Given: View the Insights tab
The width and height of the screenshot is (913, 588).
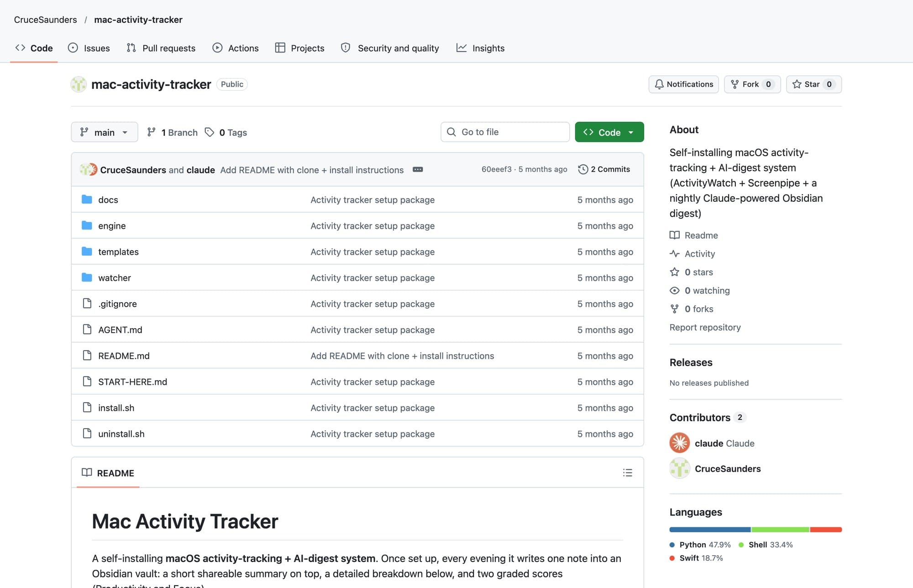Looking at the screenshot, I should [480, 48].
